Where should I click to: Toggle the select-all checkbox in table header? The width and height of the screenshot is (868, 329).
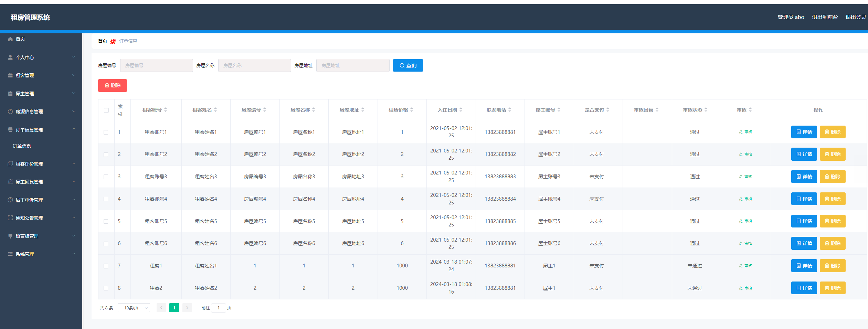(106, 110)
